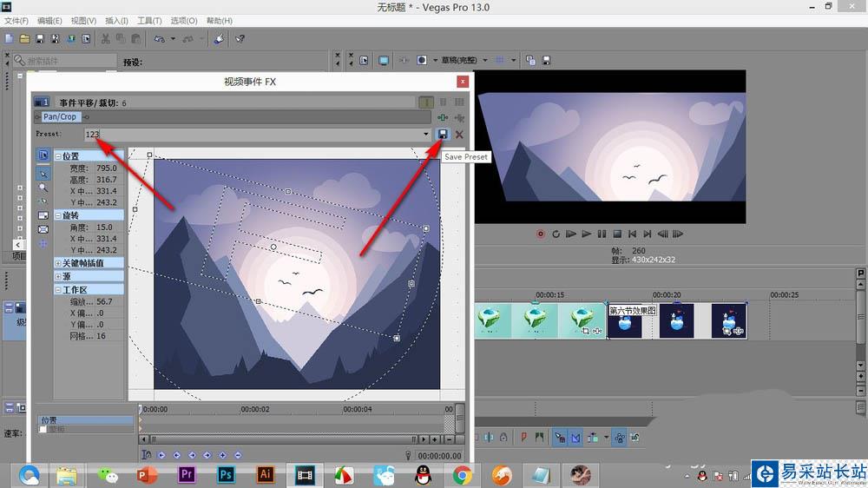Open the 编辑(E) menu
Screen dimensions: 868x488
tap(49, 21)
